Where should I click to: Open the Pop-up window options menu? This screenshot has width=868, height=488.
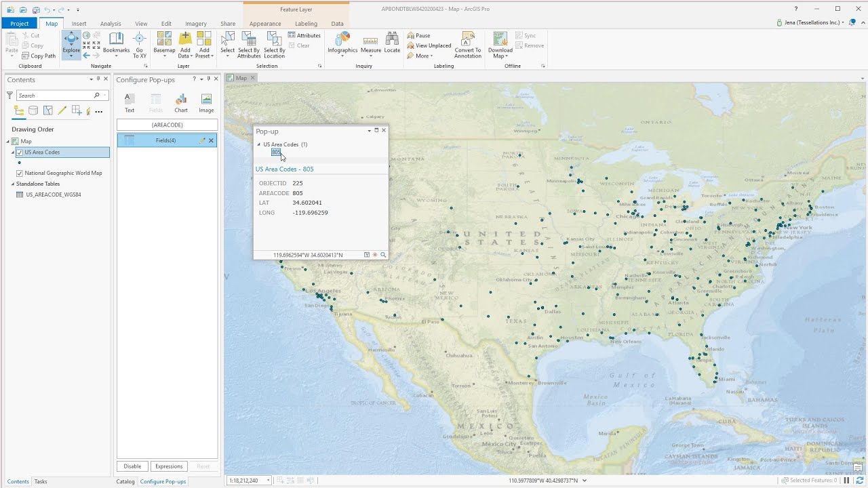point(370,130)
